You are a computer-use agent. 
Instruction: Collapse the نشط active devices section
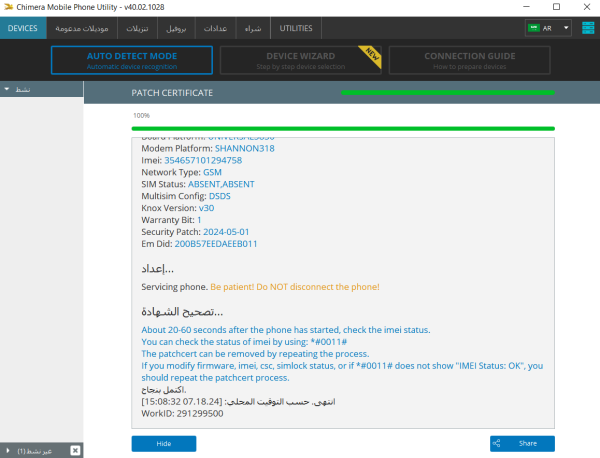pos(7,89)
